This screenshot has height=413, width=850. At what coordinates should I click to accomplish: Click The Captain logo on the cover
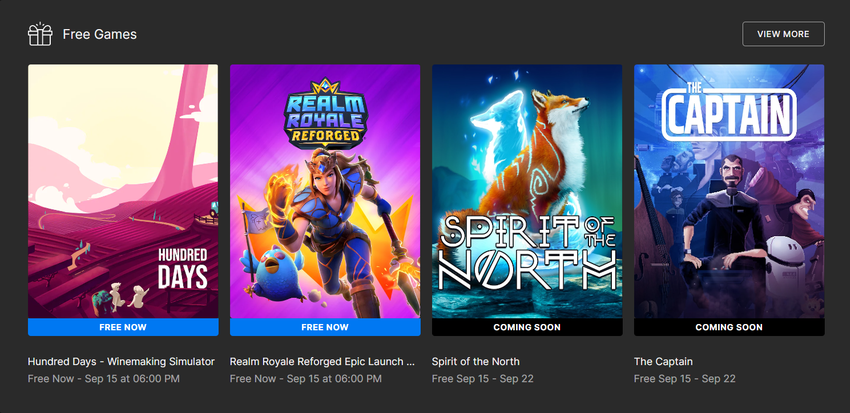(x=729, y=111)
